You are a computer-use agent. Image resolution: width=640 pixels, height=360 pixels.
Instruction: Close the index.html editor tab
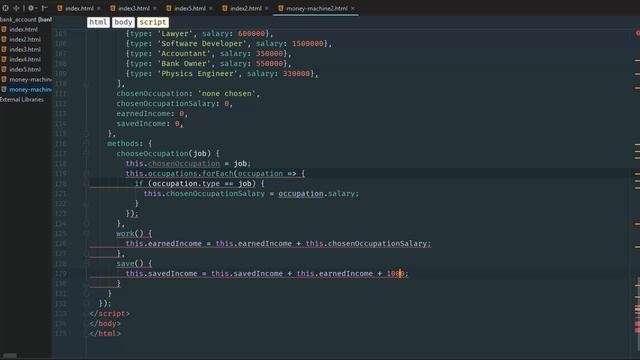pos(99,8)
